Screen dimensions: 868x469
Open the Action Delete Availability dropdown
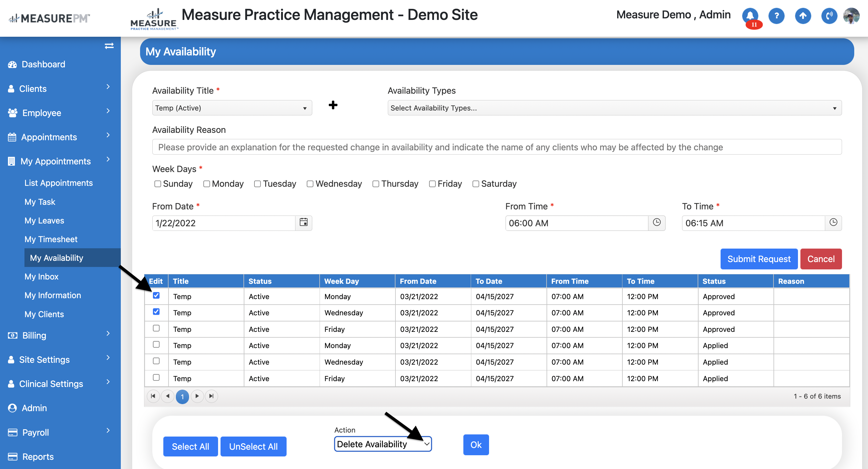pos(383,444)
